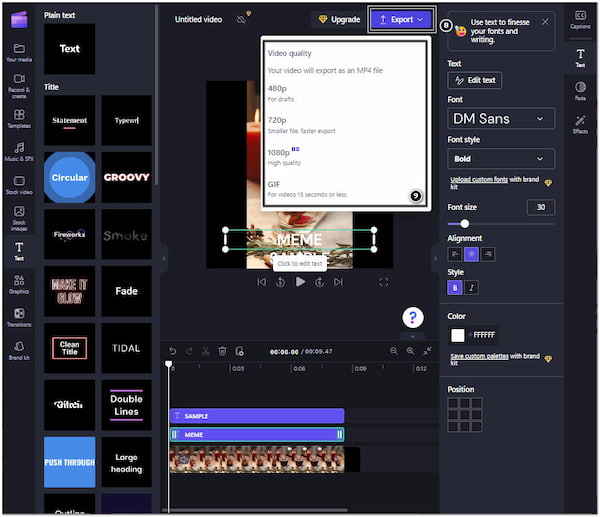600x517 pixels.
Task: Open Captions panel on right
Action: pyautogui.click(x=580, y=20)
